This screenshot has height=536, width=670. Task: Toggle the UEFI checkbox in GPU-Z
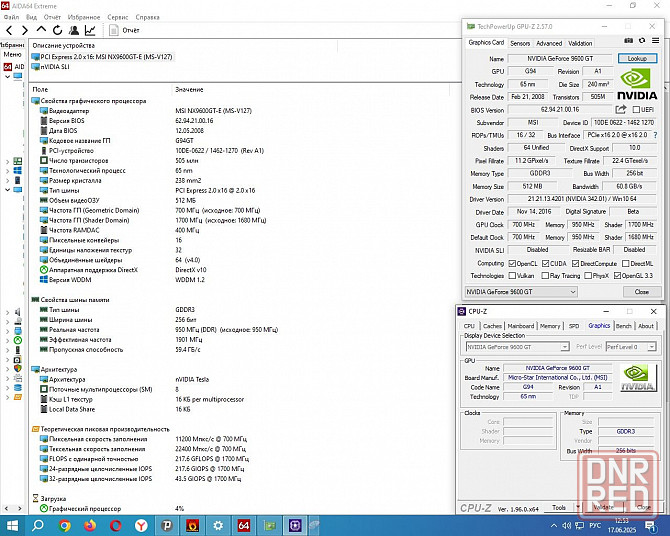(x=636, y=110)
